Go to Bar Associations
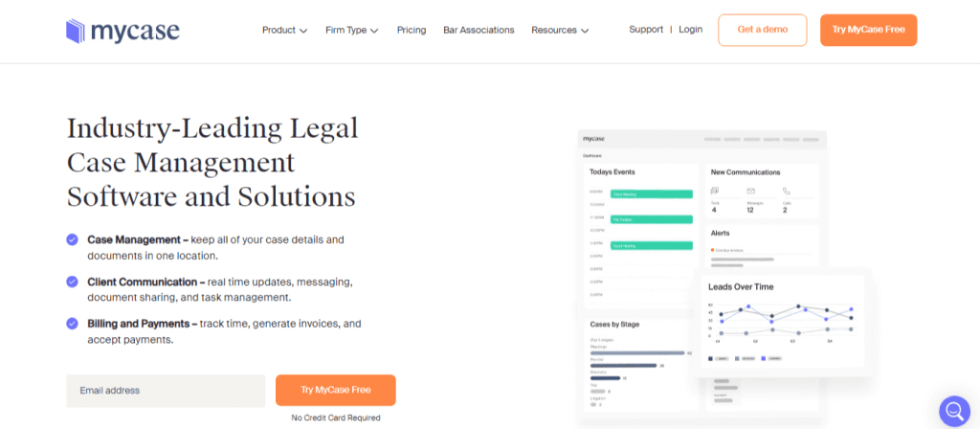Screen dimensions: 980x429 point(479,30)
